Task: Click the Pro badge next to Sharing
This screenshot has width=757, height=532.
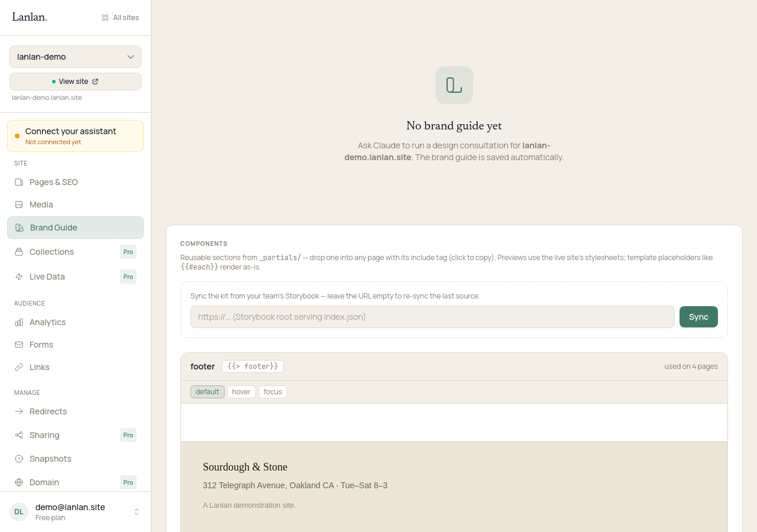Action: [x=128, y=435]
